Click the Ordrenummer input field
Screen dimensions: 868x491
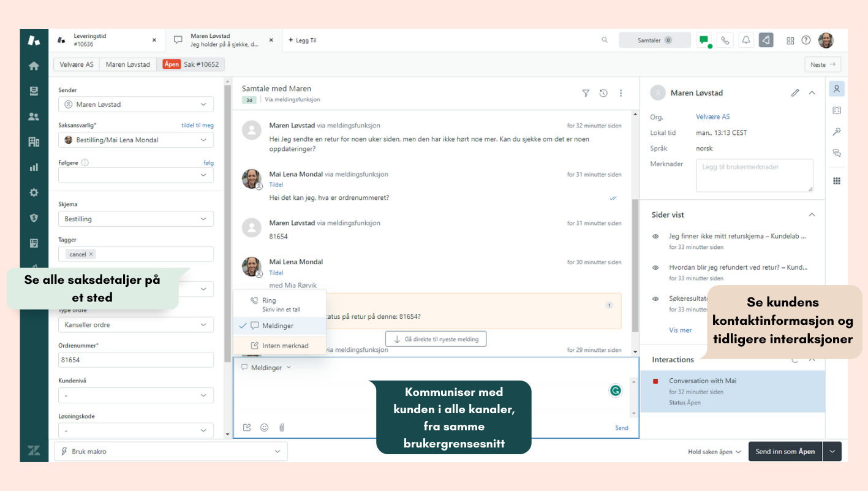136,360
